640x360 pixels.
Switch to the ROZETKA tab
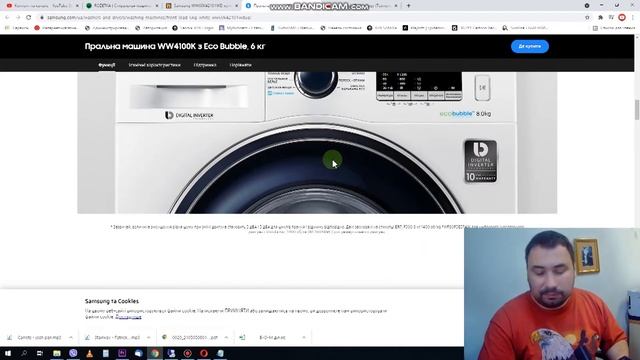(121, 6)
